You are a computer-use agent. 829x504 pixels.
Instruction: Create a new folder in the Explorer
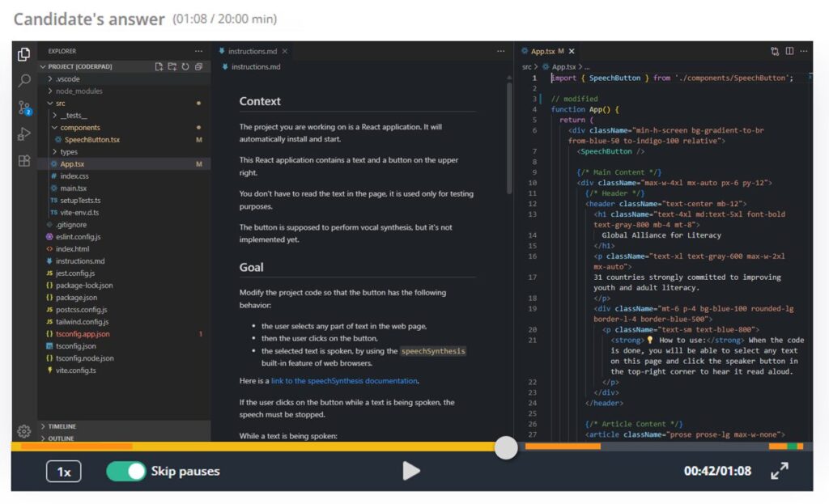pos(172,67)
